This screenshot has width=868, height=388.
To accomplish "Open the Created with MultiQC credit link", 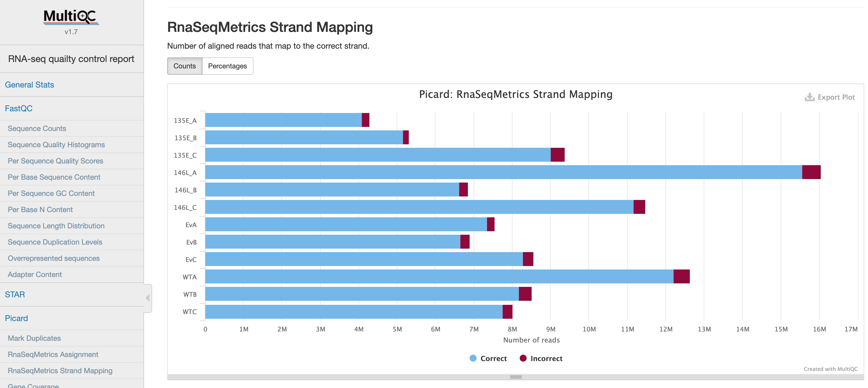I will click(x=830, y=369).
